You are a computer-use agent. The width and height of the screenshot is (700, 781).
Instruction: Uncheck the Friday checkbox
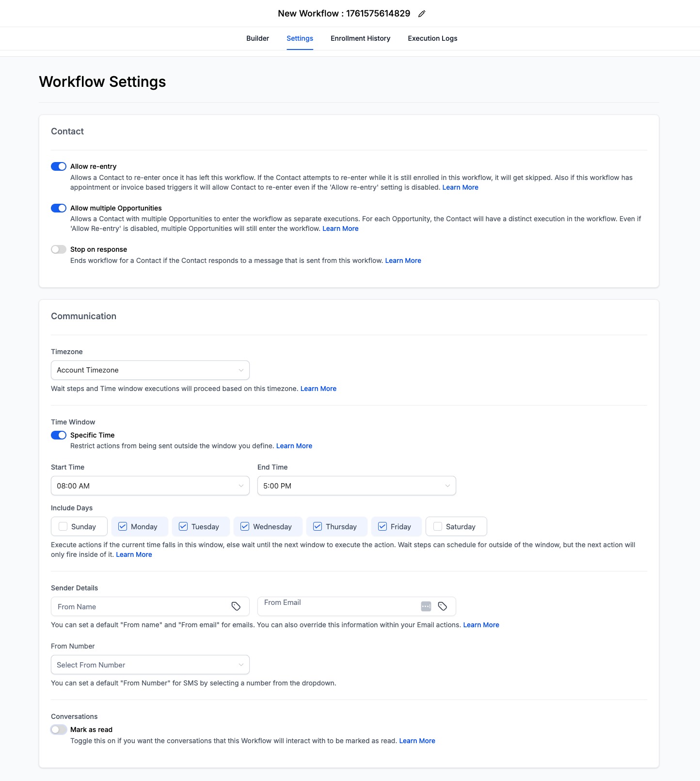click(x=382, y=526)
